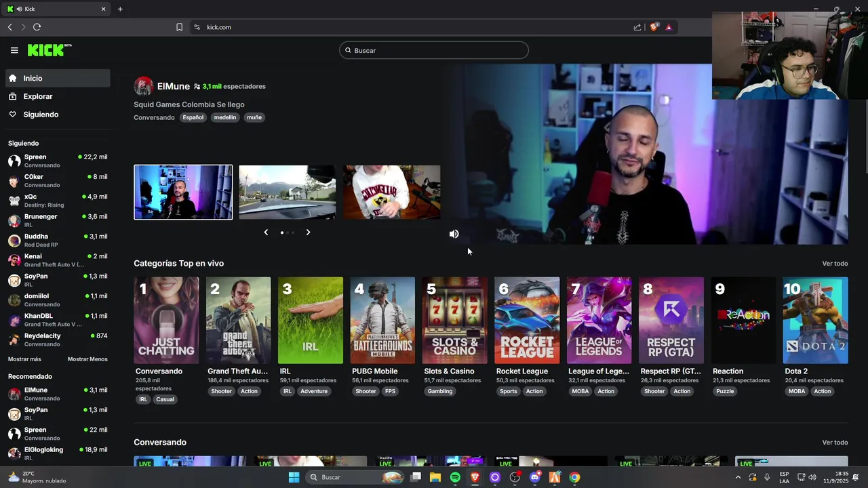Image resolution: width=868 pixels, height=488 pixels.
Task: Select the driving road stream thumbnail
Action: (287, 192)
